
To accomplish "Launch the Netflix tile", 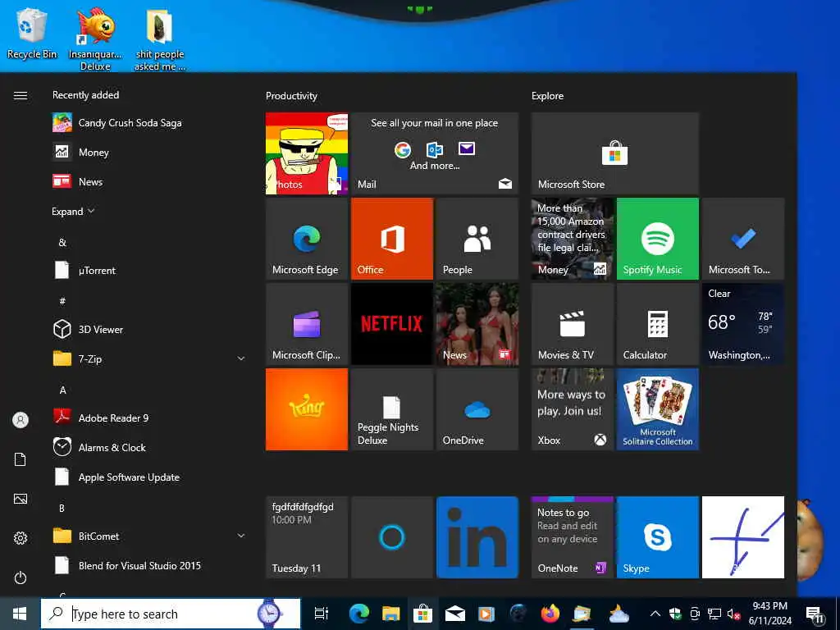I will point(391,323).
